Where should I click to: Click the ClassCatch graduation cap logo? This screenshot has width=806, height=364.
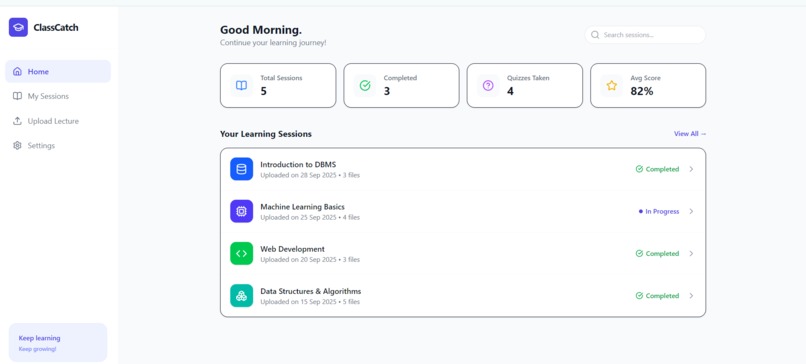point(18,27)
